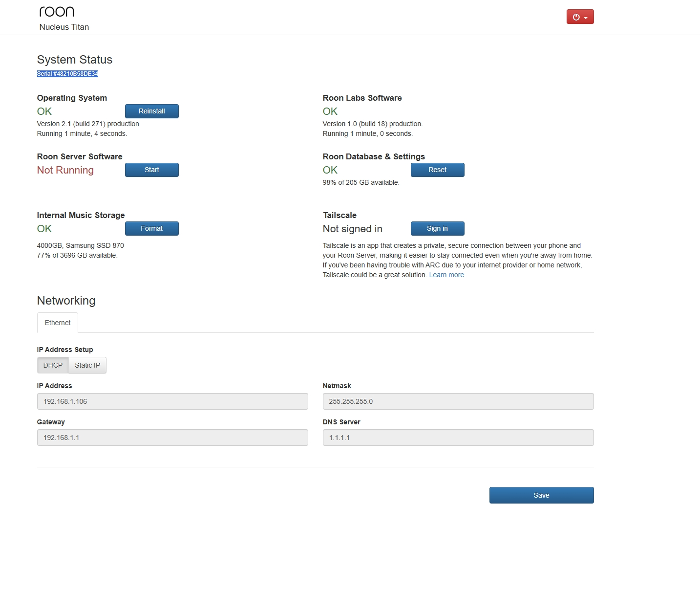Reinstall the Operating System
700x614 pixels.
coord(151,111)
